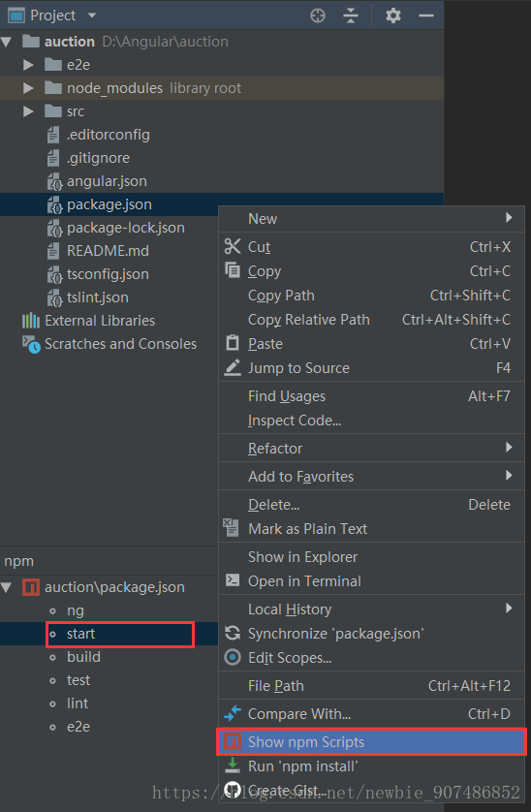Open the New submenu
Viewport: 531px width, 812px height.
pyautogui.click(x=371, y=219)
